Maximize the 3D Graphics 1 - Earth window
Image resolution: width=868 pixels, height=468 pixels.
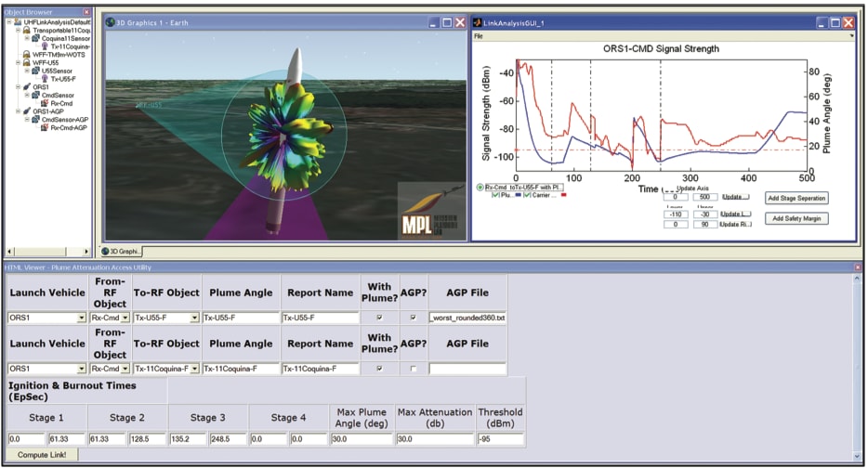[x=446, y=22]
